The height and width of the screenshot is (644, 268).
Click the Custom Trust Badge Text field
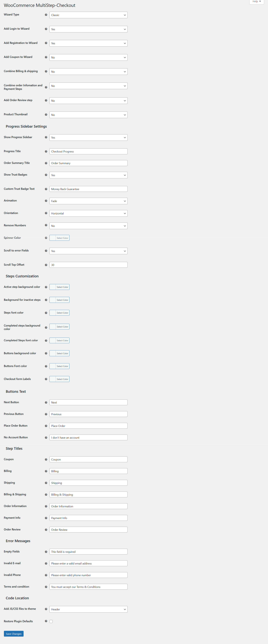(88, 189)
